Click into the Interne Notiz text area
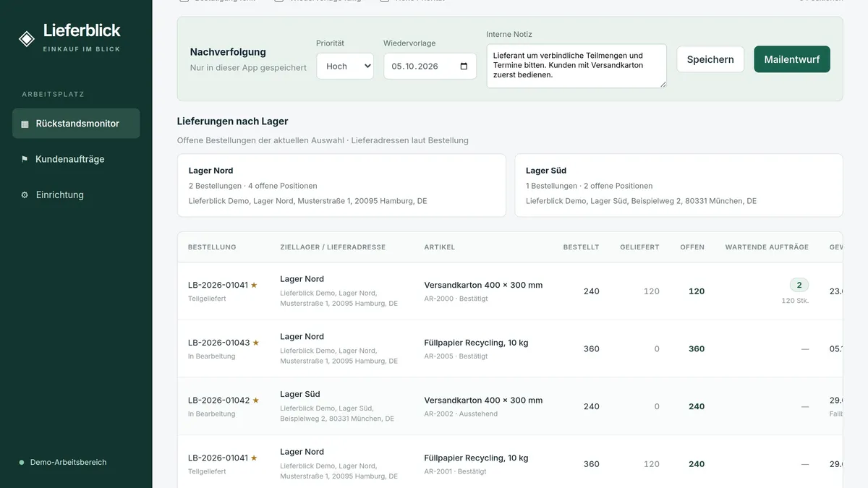This screenshot has width=868, height=488. (576, 66)
